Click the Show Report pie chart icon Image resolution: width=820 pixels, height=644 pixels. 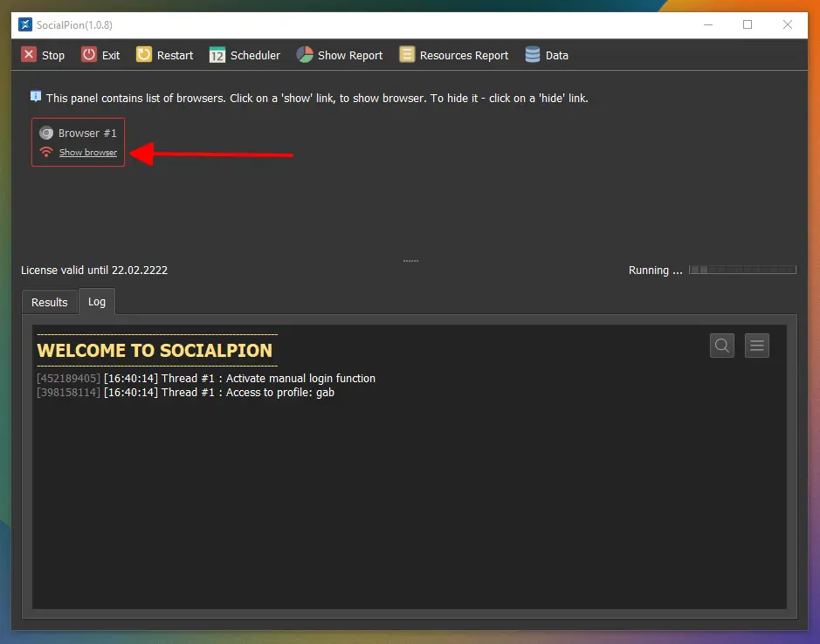point(305,54)
